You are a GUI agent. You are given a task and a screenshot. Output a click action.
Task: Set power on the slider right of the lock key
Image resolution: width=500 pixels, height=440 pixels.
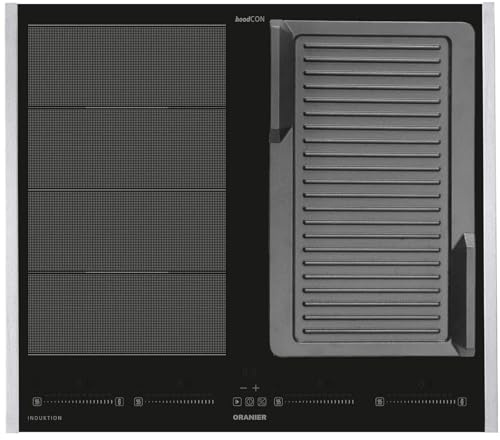320,402
